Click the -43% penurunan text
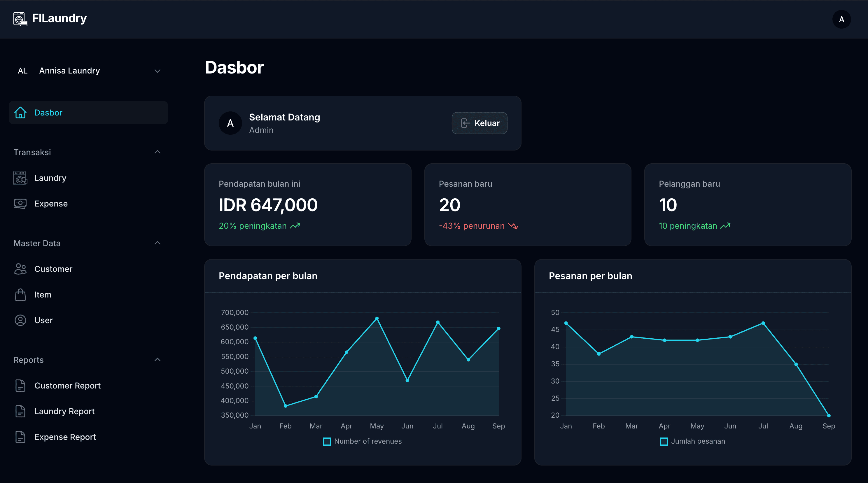 click(x=472, y=226)
